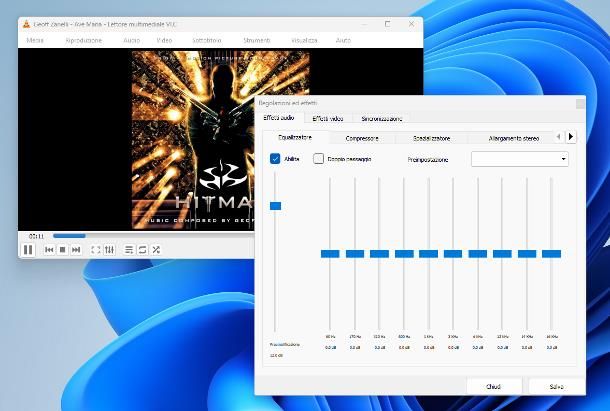
Task: Open the Preimpostazione preset dropdown
Action: [x=520, y=159]
